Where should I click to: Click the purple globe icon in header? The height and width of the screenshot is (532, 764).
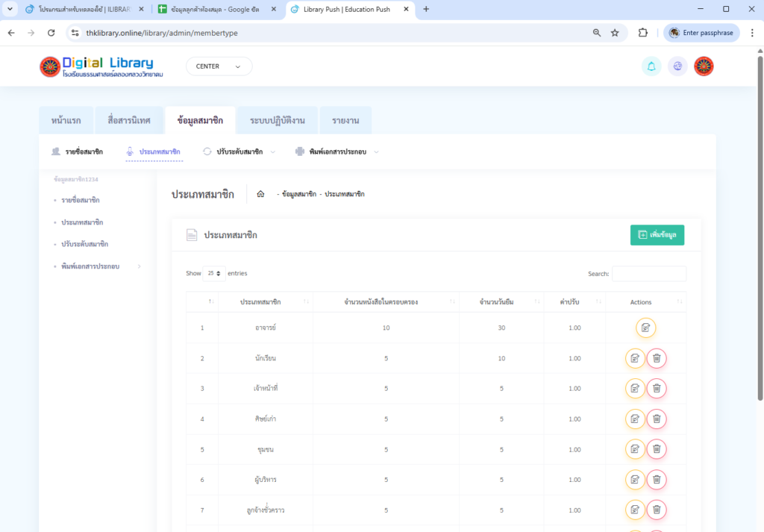pyautogui.click(x=677, y=66)
